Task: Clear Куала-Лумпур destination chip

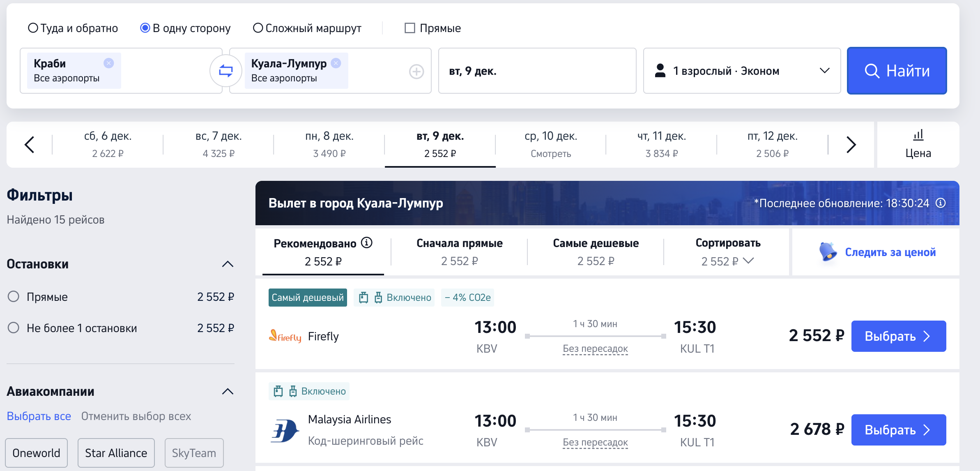Action: tap(336, 63)
